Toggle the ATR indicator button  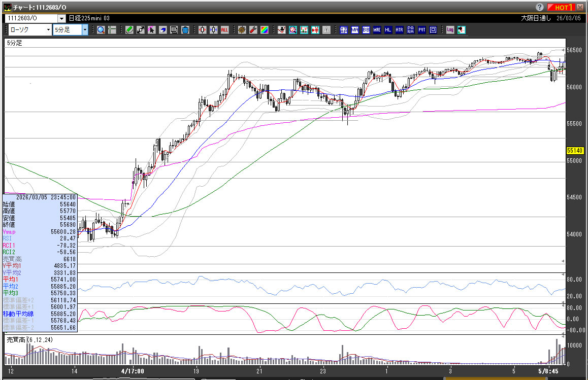400,30
